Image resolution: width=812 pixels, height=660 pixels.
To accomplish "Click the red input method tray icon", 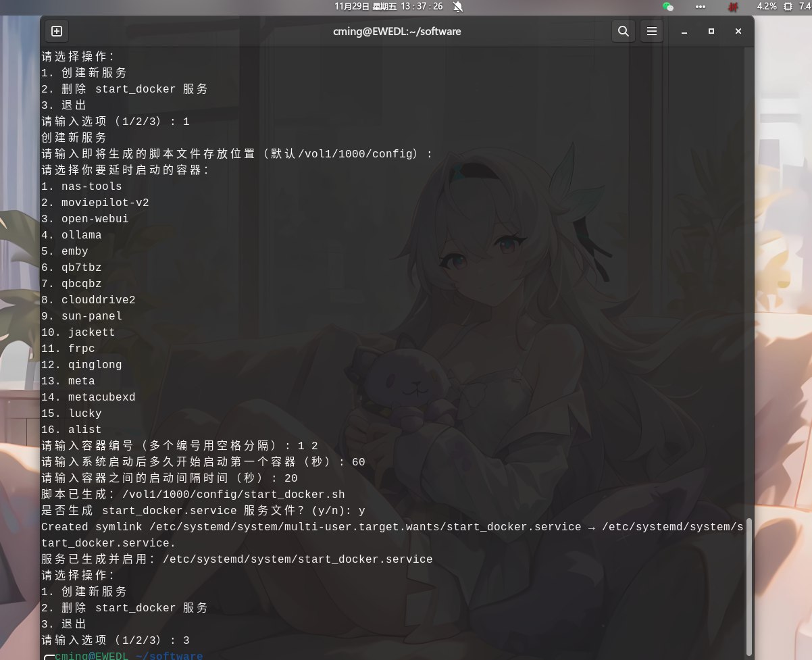I will 733,6.
